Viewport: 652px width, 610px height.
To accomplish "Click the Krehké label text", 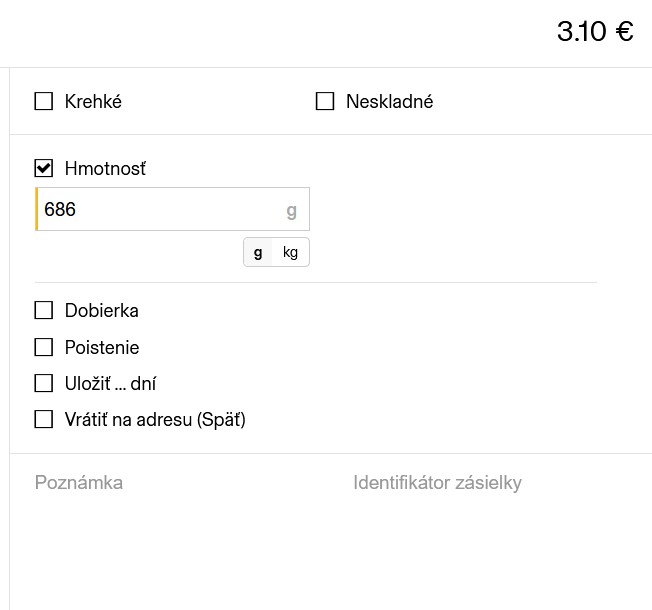I will click(93, 101).
